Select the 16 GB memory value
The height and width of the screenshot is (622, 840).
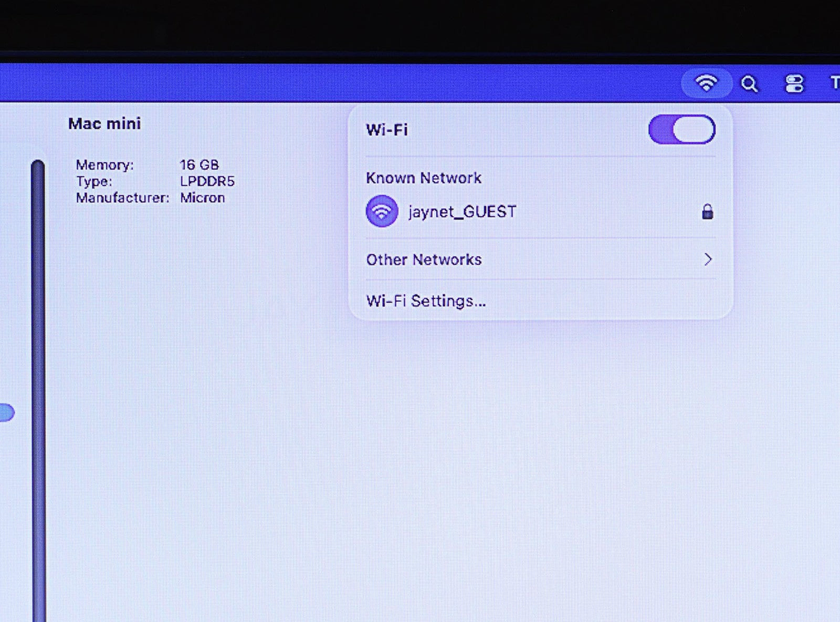[x=199, y=165]
